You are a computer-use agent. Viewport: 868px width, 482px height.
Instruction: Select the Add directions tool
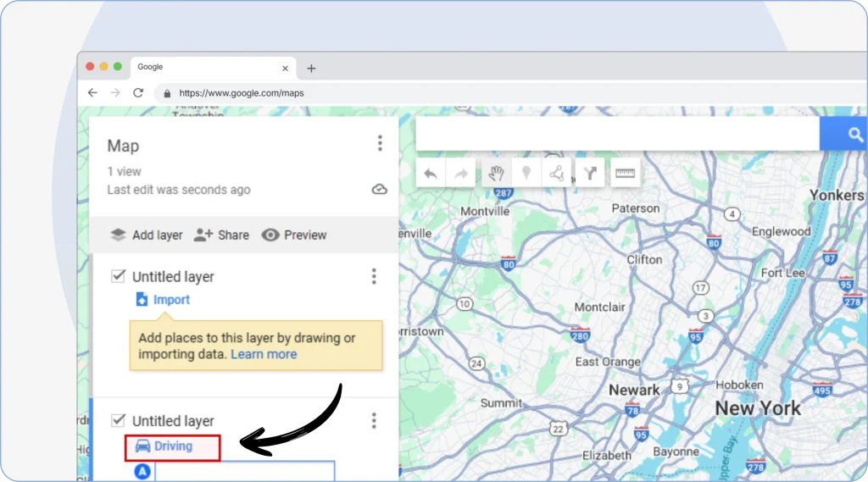pos(590,174)
